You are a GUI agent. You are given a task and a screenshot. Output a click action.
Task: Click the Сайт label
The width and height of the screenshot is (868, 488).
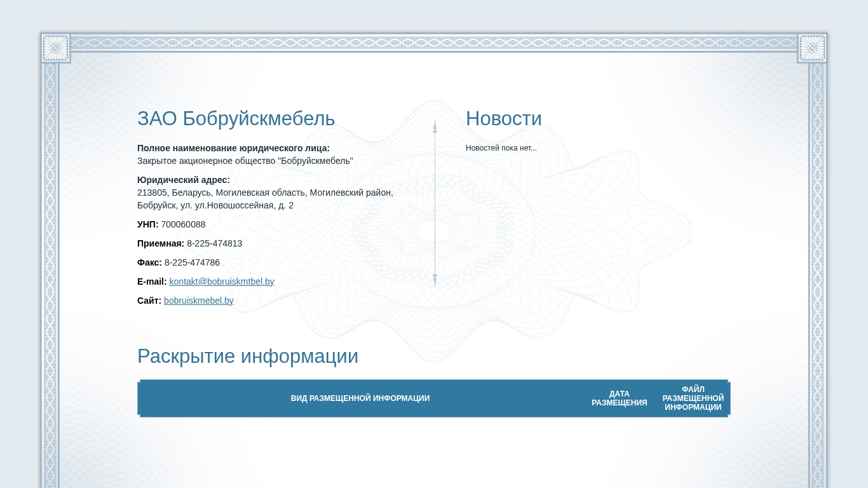(149, 301)
